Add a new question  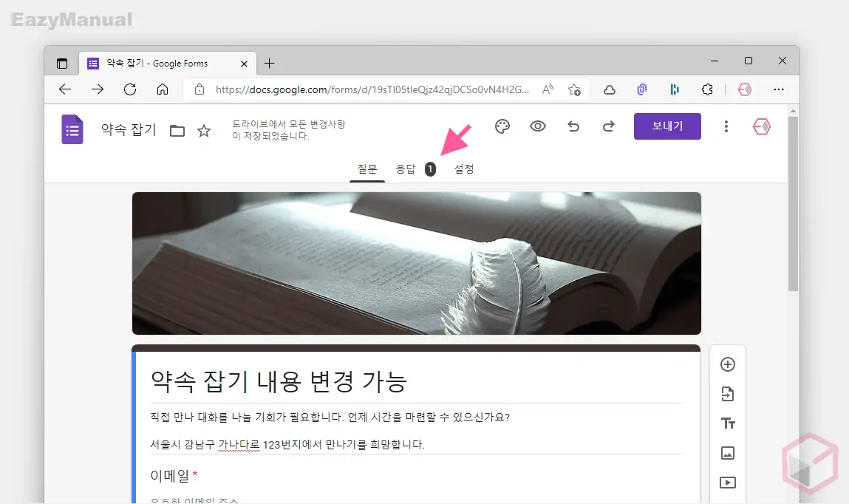(728, 364)
